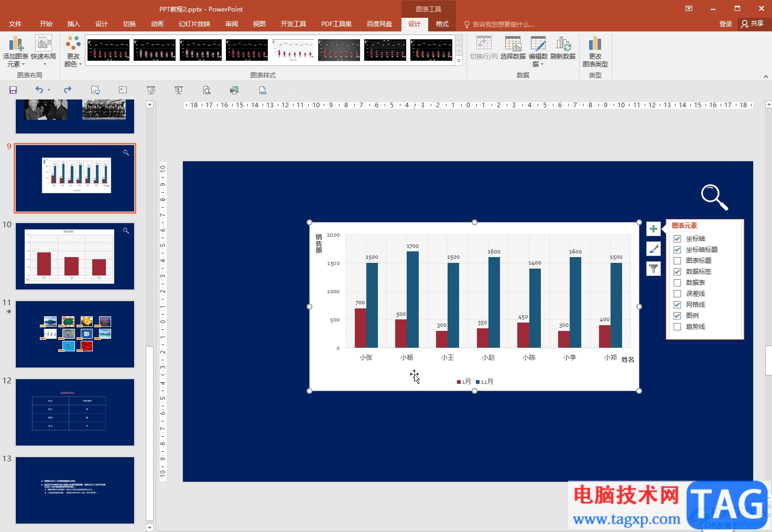Click the lightbulb Tell Me icon
772x532 pixels.
click(467, 25)
